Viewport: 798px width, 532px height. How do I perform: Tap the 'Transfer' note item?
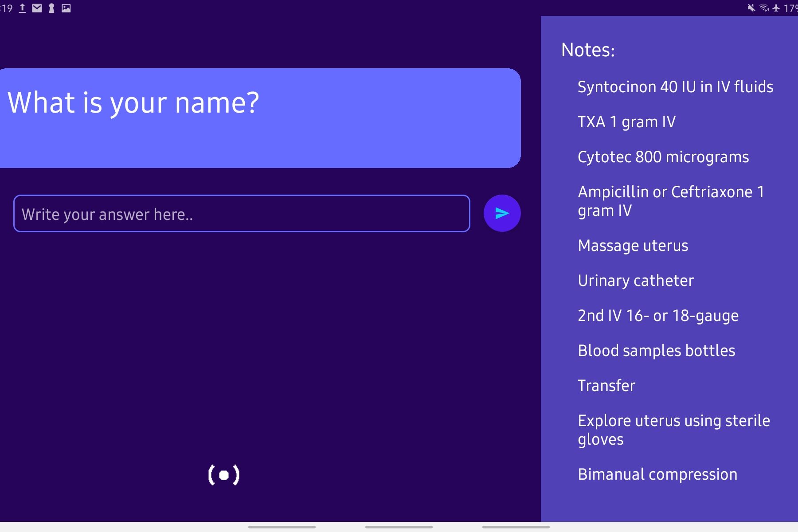606,386
